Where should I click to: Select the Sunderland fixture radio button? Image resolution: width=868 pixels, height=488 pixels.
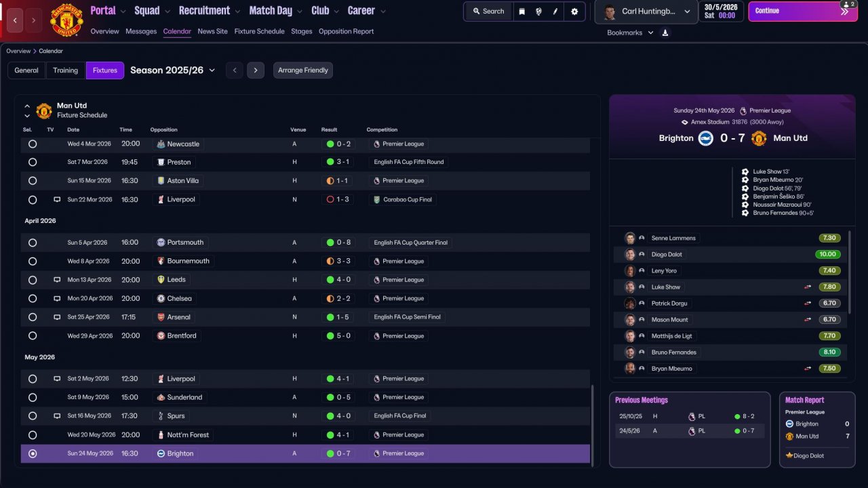point(33,397)
